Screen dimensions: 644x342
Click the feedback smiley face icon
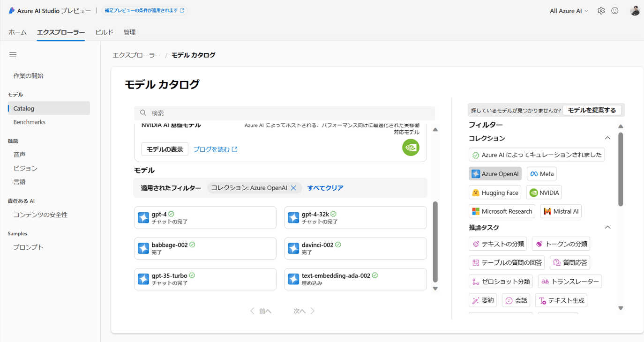(x=615, y=10)
